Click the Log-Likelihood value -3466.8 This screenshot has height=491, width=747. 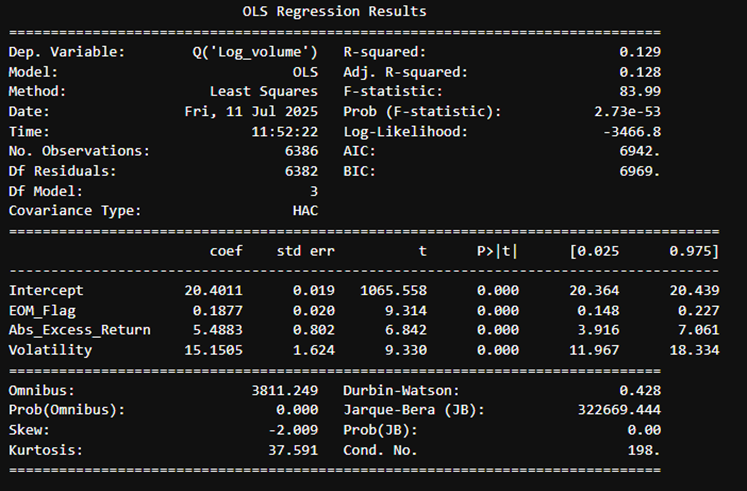631,131
